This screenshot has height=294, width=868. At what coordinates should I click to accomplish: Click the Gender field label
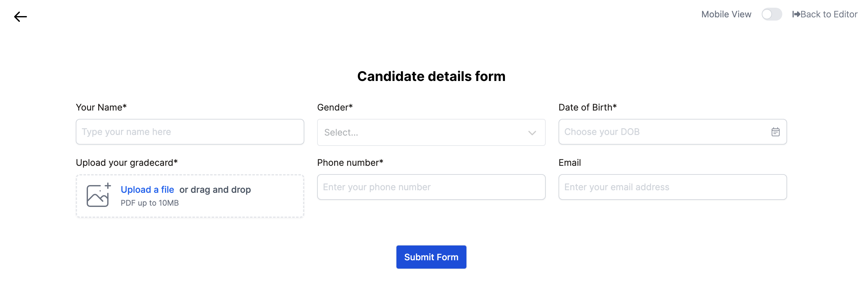334,107
